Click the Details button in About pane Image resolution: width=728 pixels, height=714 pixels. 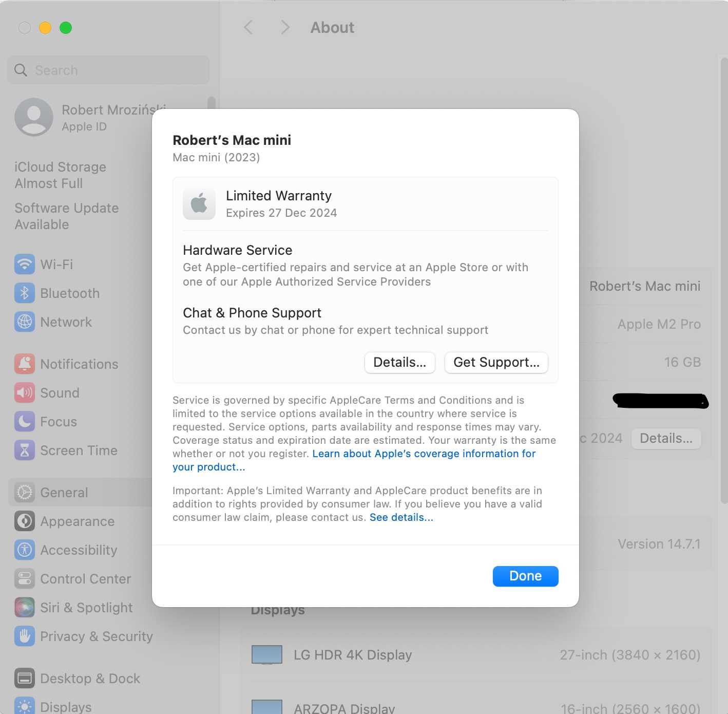(666, 439)
